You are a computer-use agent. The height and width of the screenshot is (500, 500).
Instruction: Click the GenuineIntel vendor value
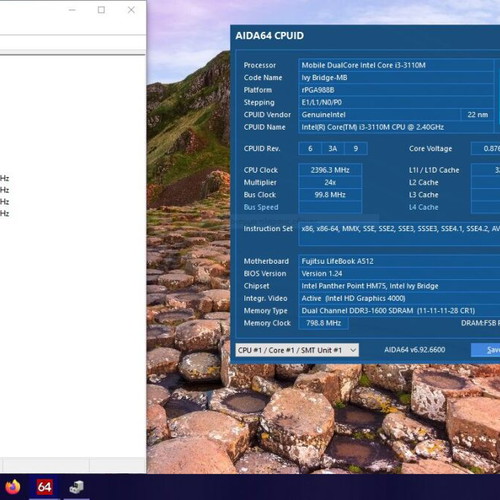click(379, 114)
